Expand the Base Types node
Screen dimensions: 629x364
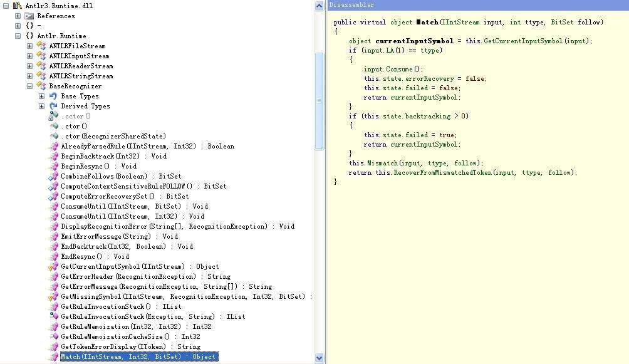point(42,96)
